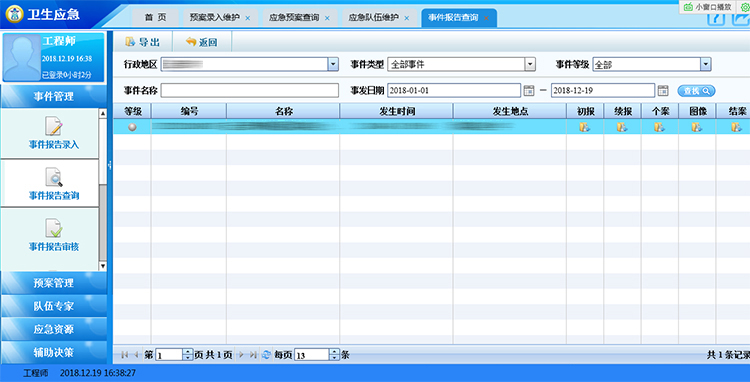The height and width of the screenshot is (382, 750).
Task: Close the 应急队伍维护 tab
Action: (407, 18)
